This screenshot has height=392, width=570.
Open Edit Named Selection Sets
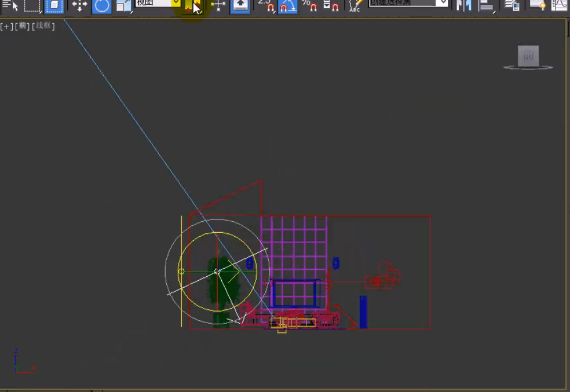(x=355, y=6)
